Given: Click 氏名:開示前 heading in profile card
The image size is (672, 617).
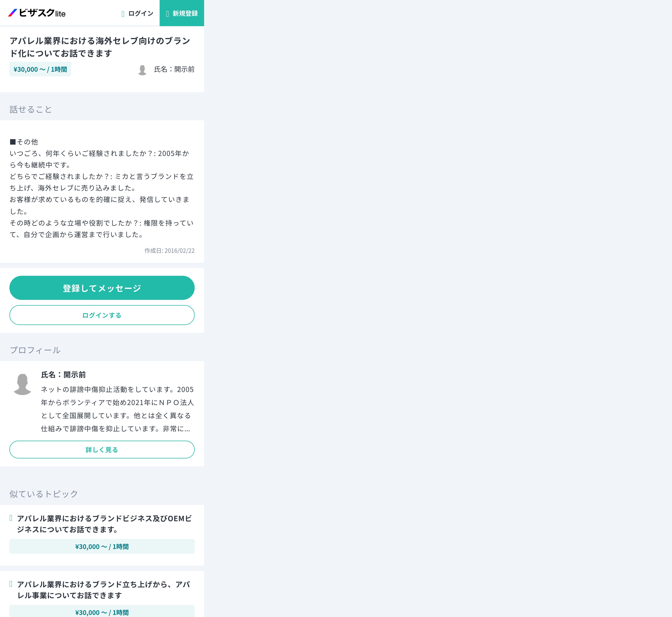Looking at the screenshot, I should click(64, 375).
